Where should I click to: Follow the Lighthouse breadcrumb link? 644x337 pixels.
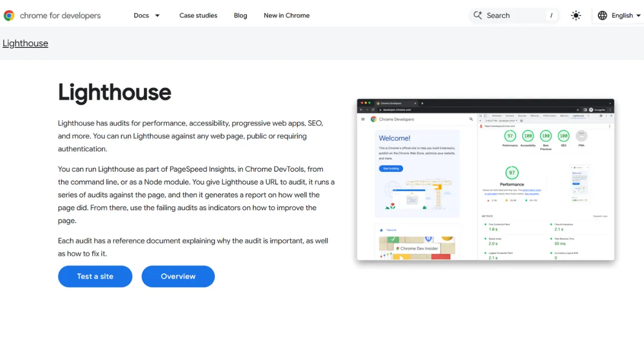(25, 43)
